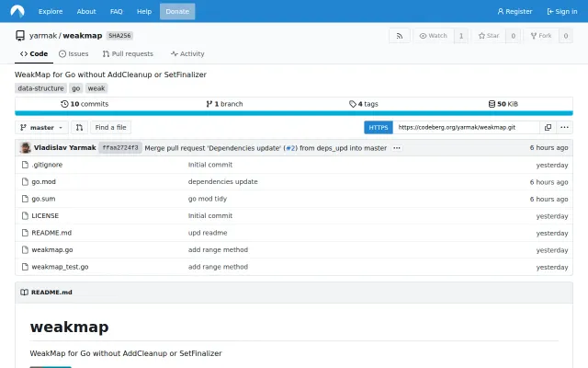Open the Help link
588x368 pixels.
[x=144, y=11]
